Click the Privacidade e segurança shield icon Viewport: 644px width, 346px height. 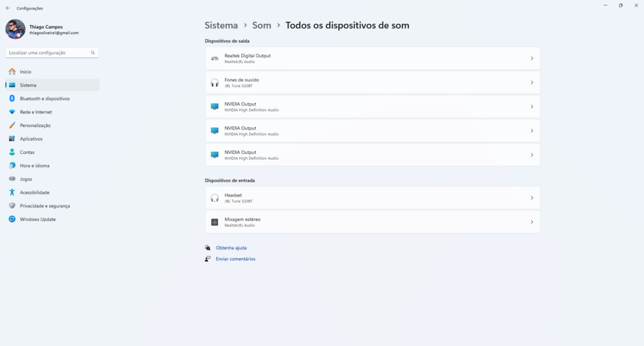[x=12, y=206]
